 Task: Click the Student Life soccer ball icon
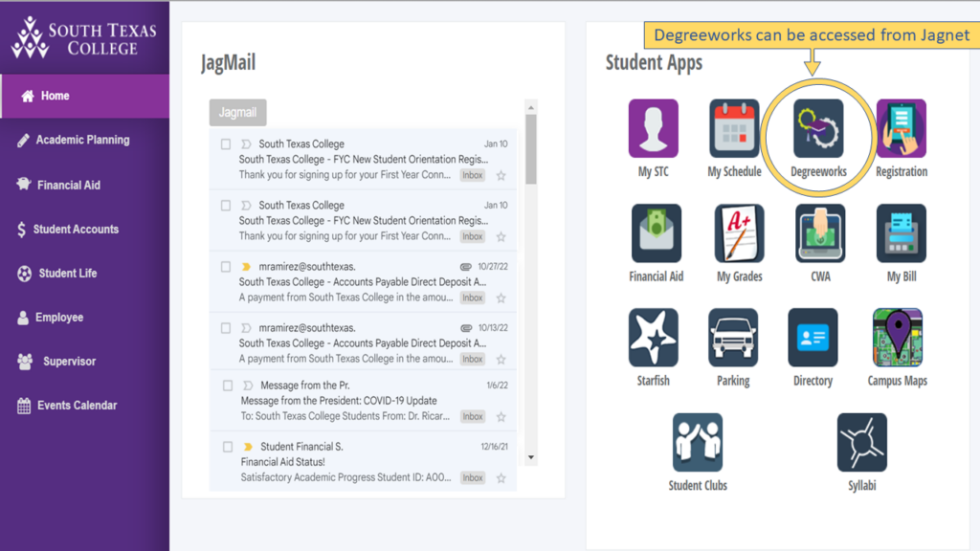[24, 274]
